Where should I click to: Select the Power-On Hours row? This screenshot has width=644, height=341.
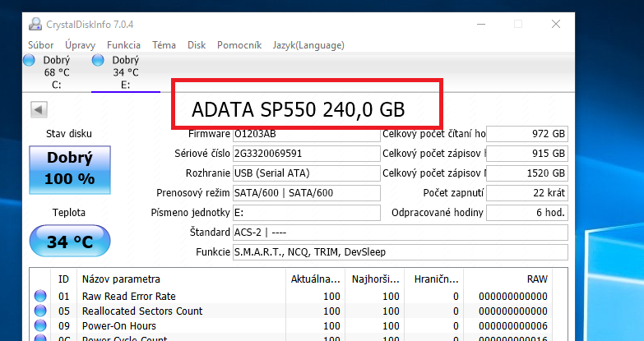(x=291, y=326)
